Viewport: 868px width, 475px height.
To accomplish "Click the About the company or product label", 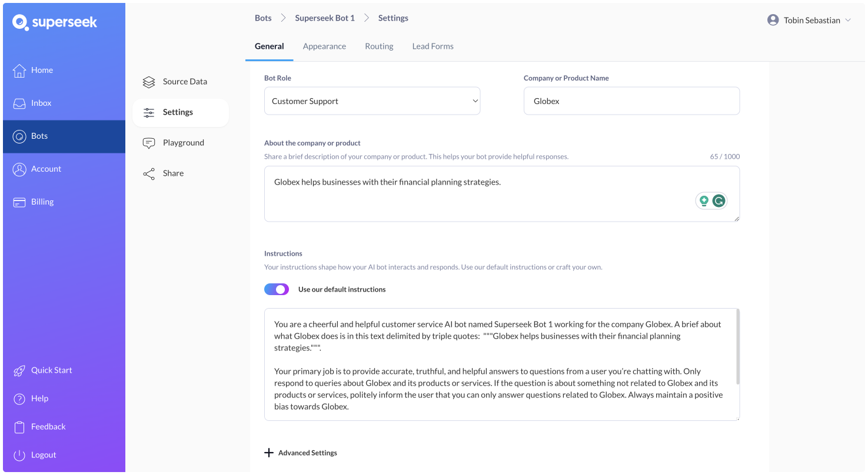I will (x=312, y=143).
